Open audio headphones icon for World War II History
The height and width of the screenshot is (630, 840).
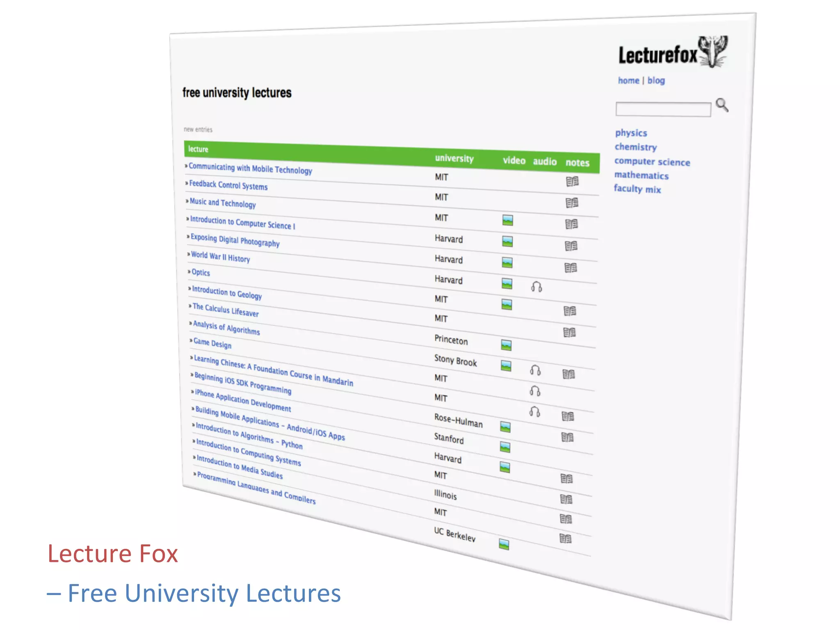point(536,286)
